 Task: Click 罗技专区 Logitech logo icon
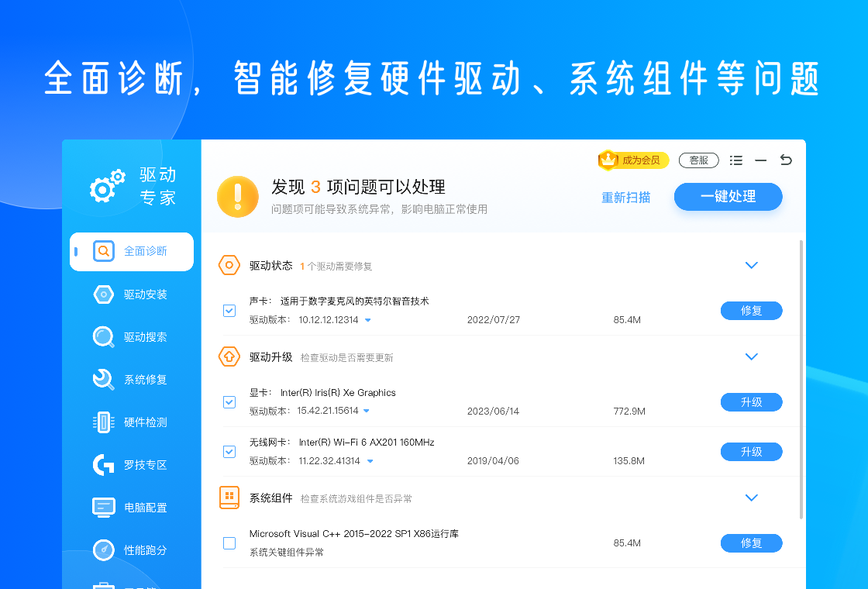(104, 465)
